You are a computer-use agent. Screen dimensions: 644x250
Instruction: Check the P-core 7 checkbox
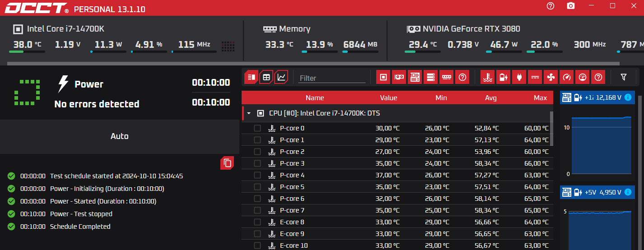coord(257,210)
